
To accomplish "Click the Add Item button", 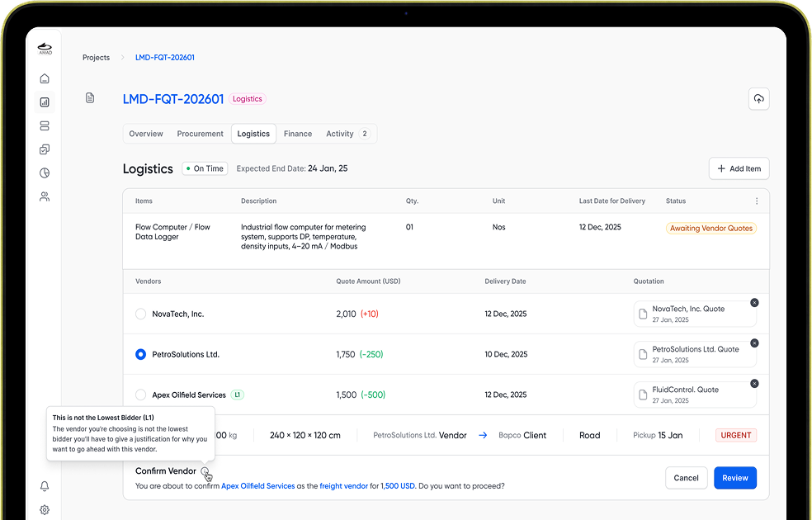I will tap(739, 168).
